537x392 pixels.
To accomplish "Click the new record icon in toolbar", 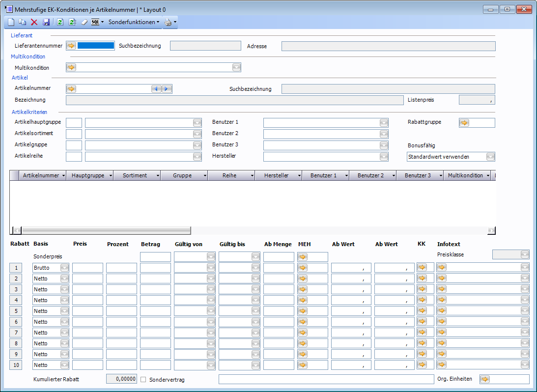I will point(11,22).
